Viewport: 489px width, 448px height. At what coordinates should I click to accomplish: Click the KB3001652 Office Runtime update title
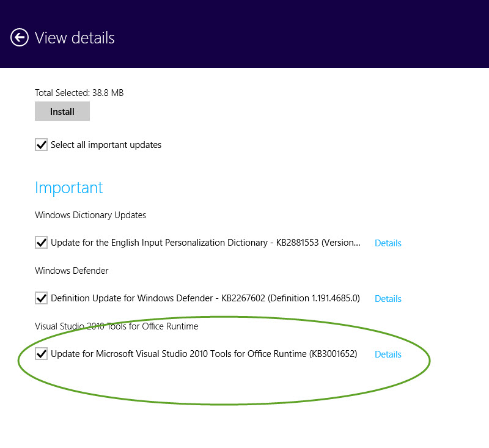pyautogui.click(x=204, y=354)
